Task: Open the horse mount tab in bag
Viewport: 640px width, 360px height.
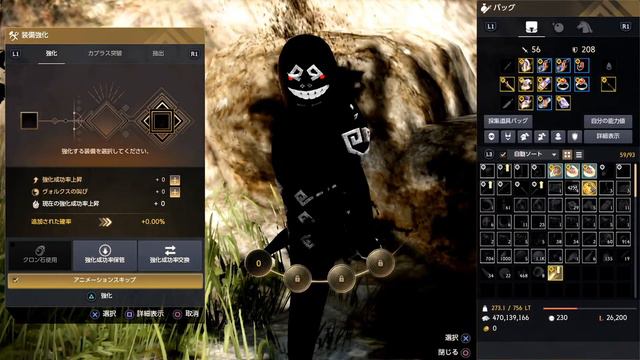Action: click(584, 27)
